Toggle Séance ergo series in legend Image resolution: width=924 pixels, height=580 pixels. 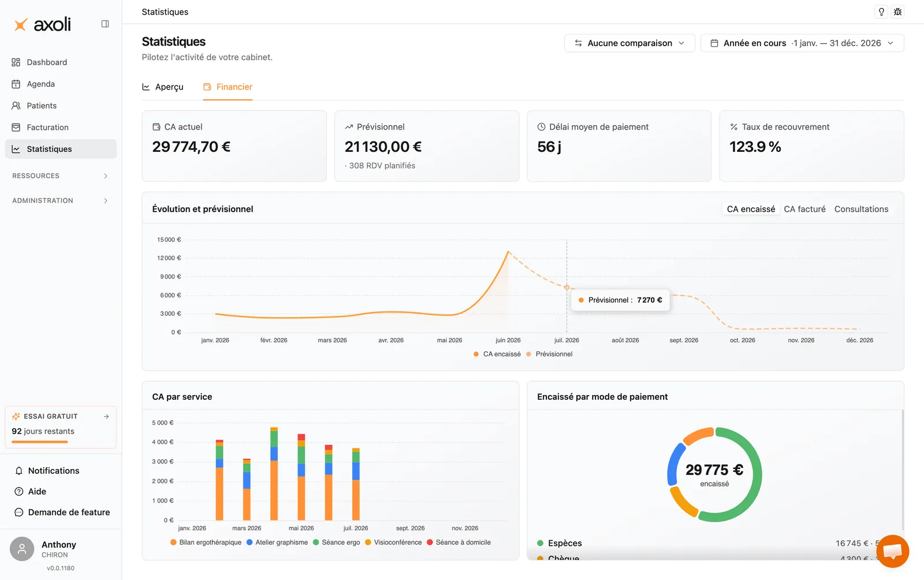336,542
